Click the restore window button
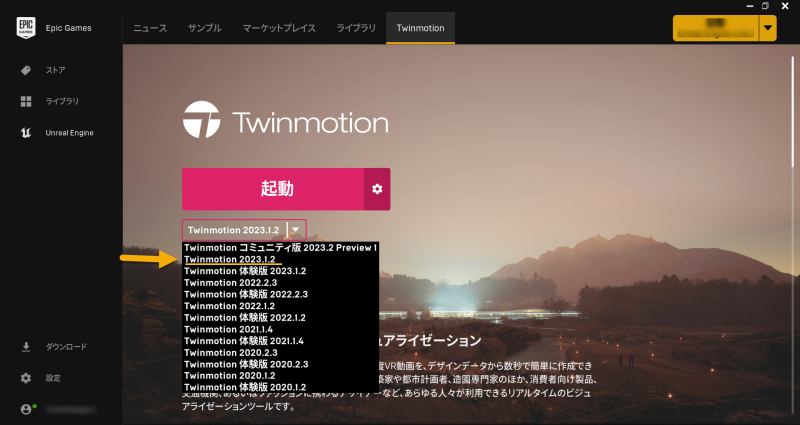800x425 pixels. point(765,6)
